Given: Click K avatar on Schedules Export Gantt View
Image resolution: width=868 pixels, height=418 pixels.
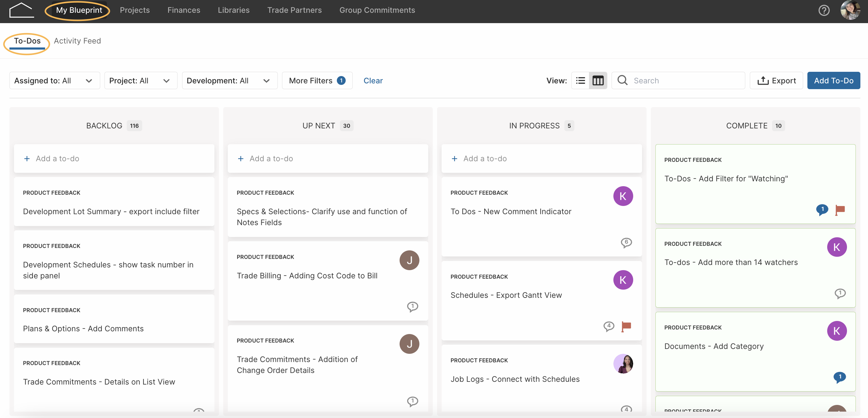Looking at the screenshot, I should click(x=623, y=280).
